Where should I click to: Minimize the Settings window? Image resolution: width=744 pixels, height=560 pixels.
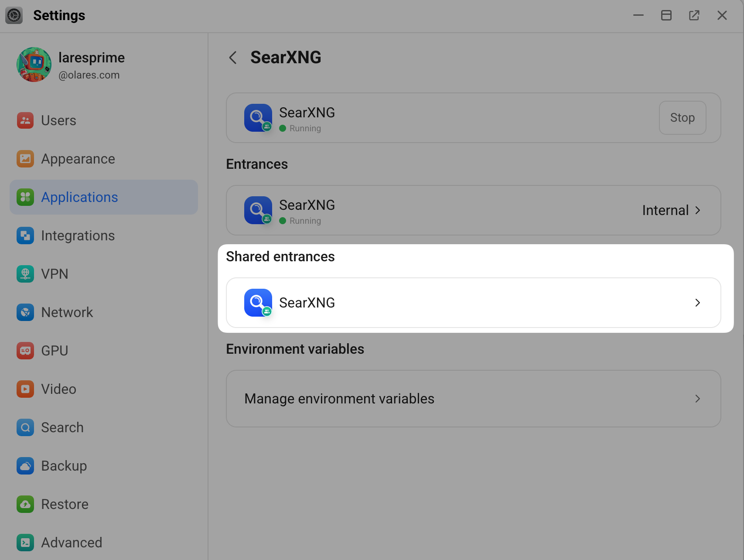pos(638,15)
